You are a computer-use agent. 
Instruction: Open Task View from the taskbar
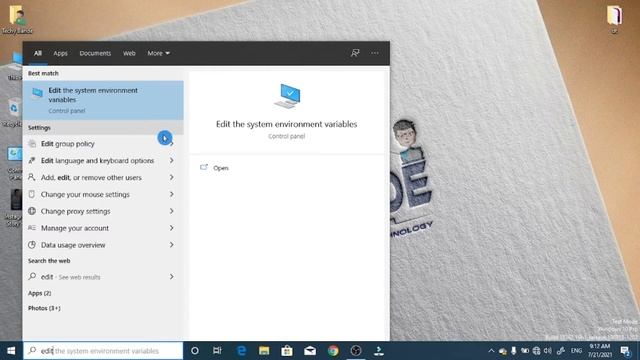pos(217,351)
